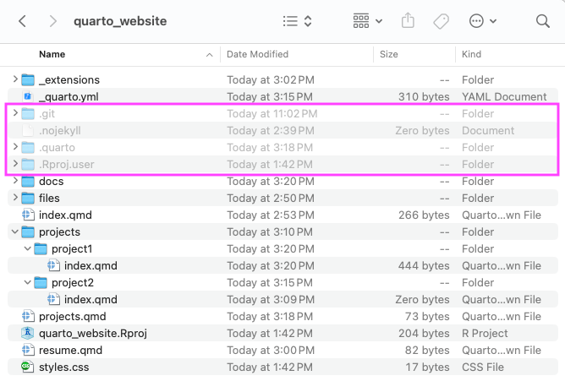Collapse the projects folder
Screen dimensions: 565x392
[14, 231]
